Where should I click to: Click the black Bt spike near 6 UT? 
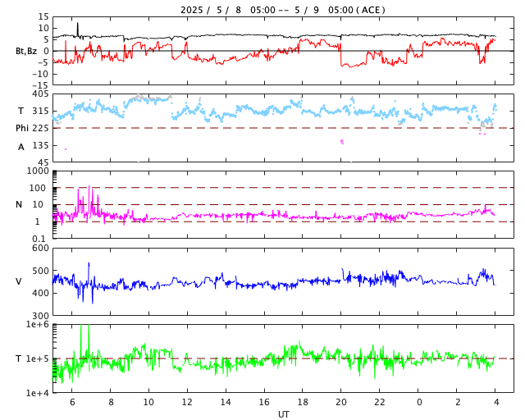tap(78, 30)
